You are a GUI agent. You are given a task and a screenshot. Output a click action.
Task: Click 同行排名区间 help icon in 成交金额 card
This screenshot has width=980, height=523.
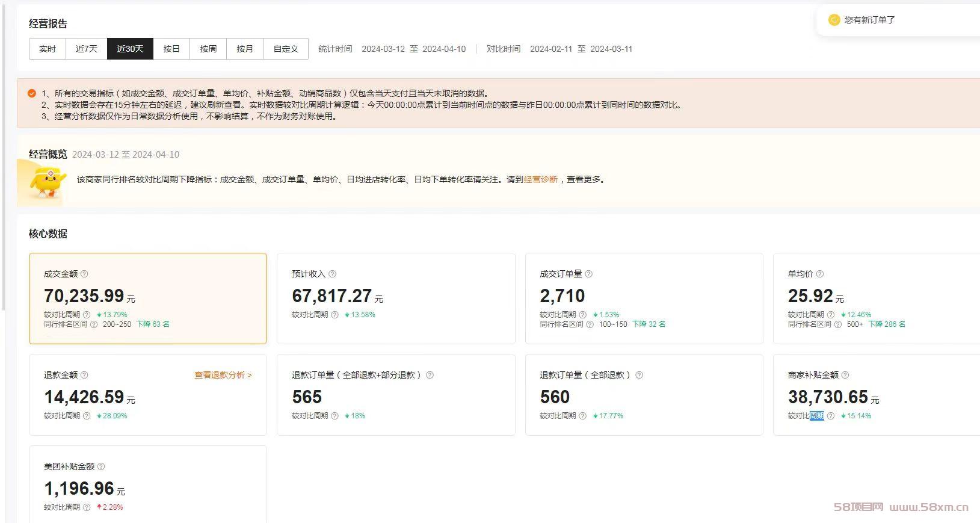94,324
